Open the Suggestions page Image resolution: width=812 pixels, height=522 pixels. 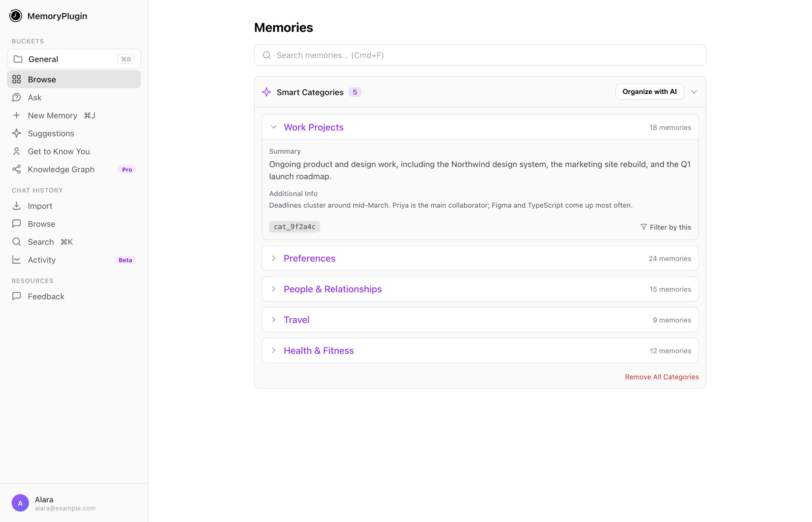[x=74, y=133]
